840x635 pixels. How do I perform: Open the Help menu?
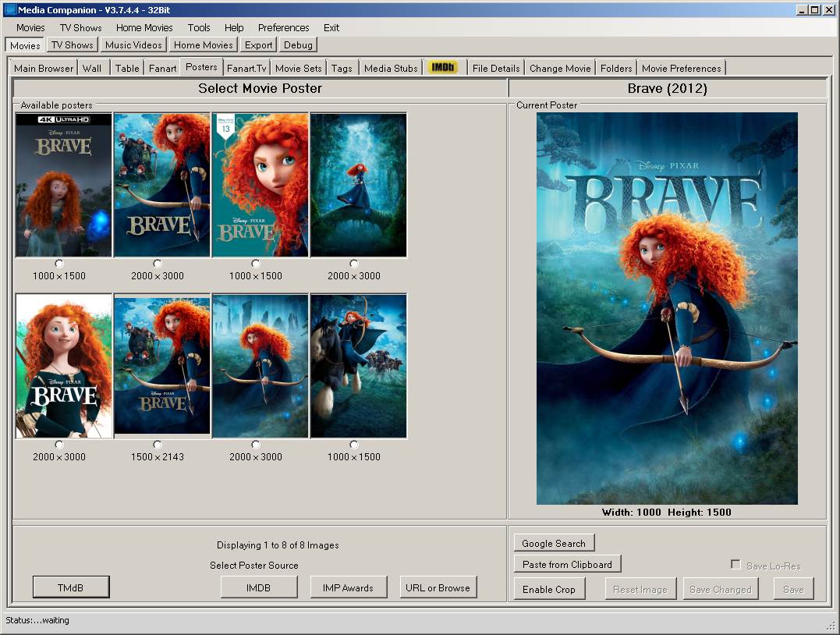233,27
